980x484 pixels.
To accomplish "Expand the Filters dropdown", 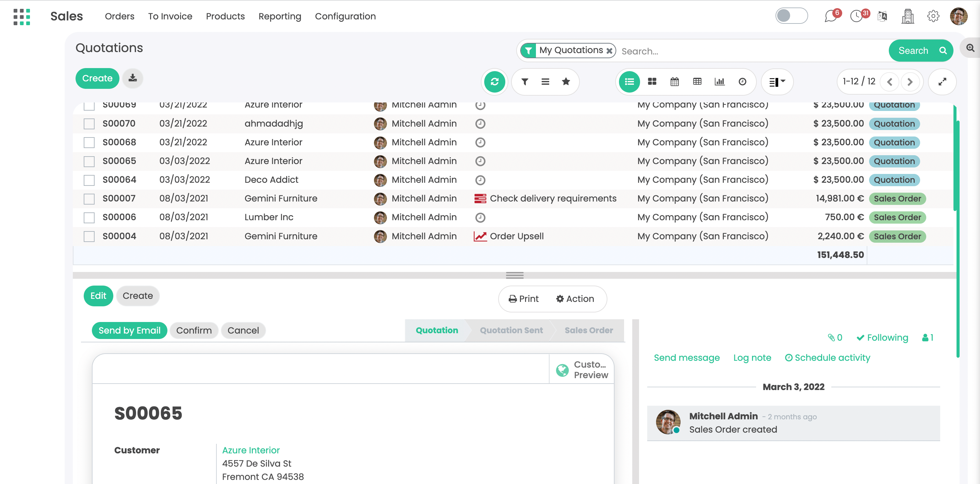I will [525, 81].
